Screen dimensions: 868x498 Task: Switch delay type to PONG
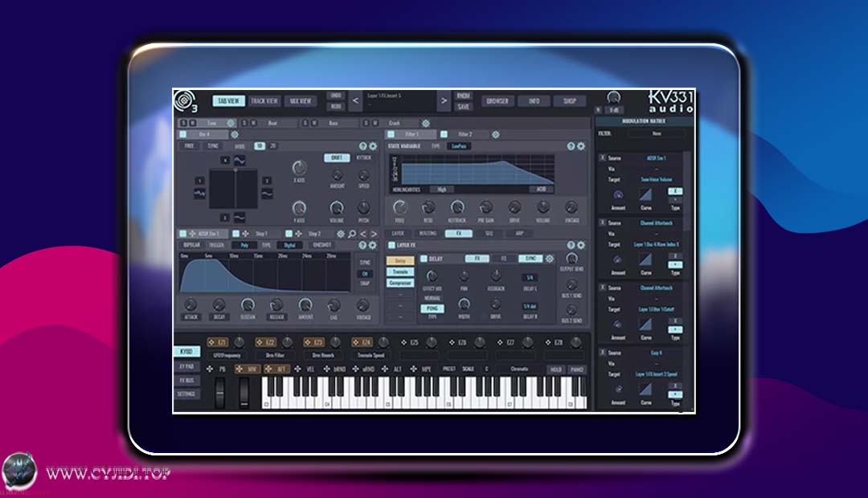pyautogui.click(x=434, y=308)
